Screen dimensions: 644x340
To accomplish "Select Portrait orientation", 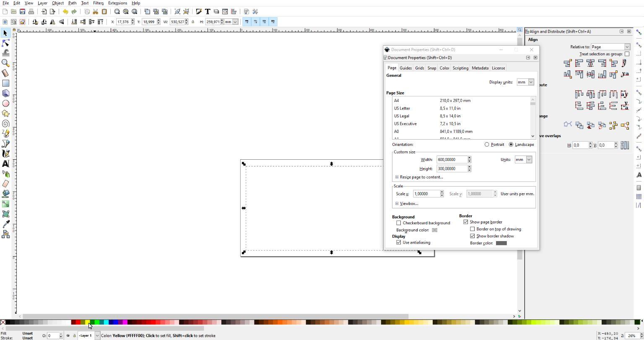I will 487,145.
